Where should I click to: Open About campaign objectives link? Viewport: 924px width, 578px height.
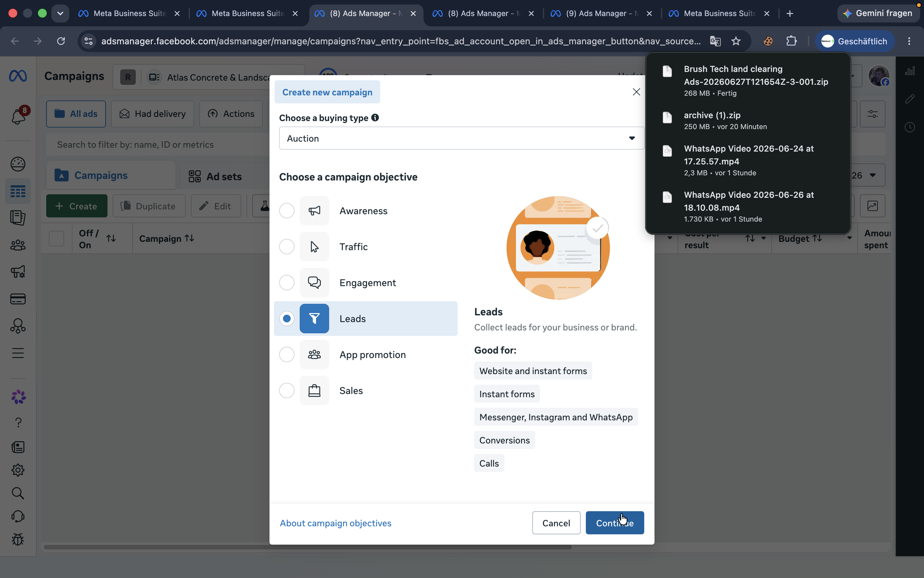pyautogui.click(x=335, y=523)
